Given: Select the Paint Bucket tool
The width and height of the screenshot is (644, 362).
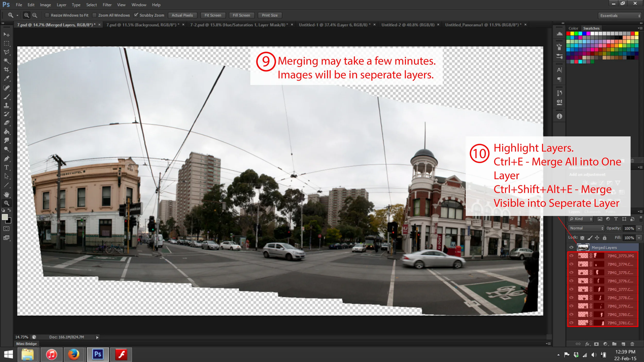Looking at the screenshot, I should tap(6, 132).
